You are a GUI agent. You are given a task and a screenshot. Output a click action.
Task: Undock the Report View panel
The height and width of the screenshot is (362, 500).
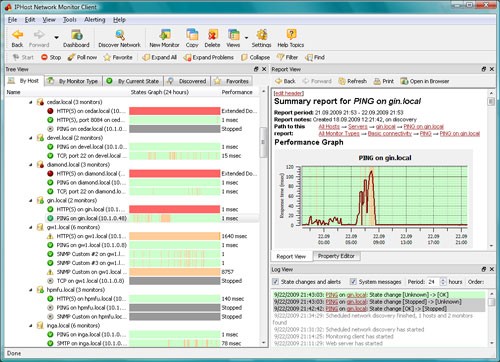point(484,69)
